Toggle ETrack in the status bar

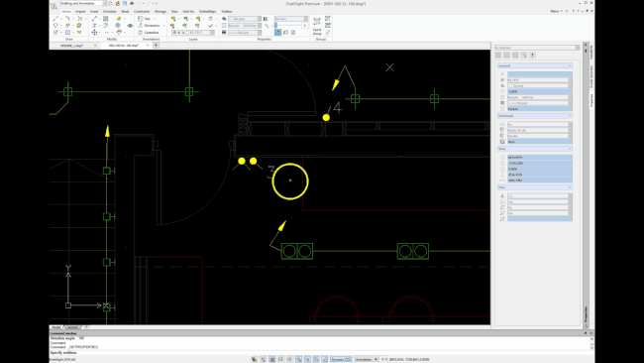pyautogui.click(x=308, y=359)
